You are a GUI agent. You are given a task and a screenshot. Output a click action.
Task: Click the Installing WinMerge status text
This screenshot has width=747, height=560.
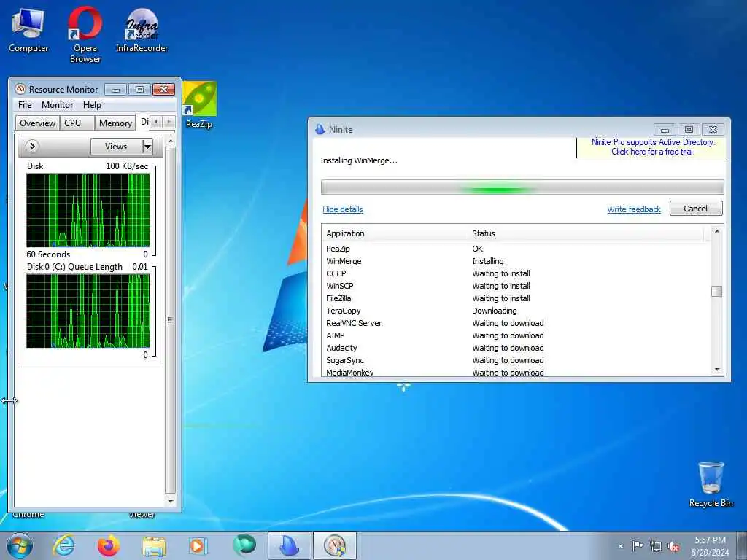tap(359, 160)
